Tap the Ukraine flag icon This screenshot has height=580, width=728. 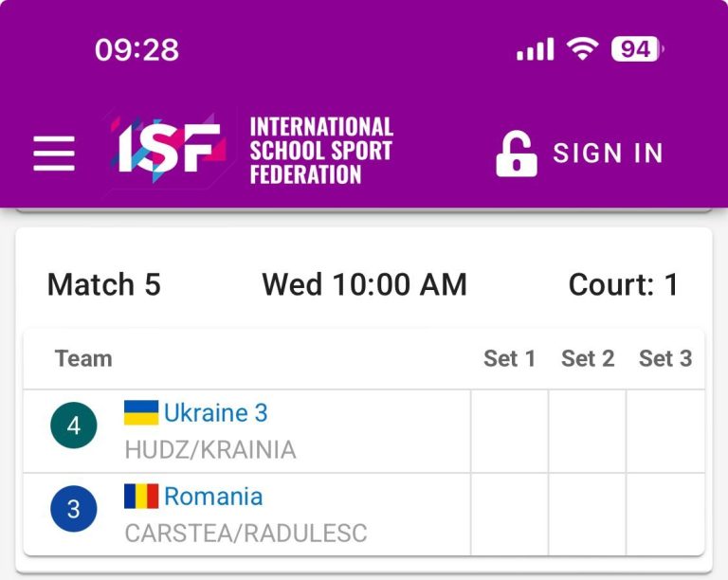[141, 412]
